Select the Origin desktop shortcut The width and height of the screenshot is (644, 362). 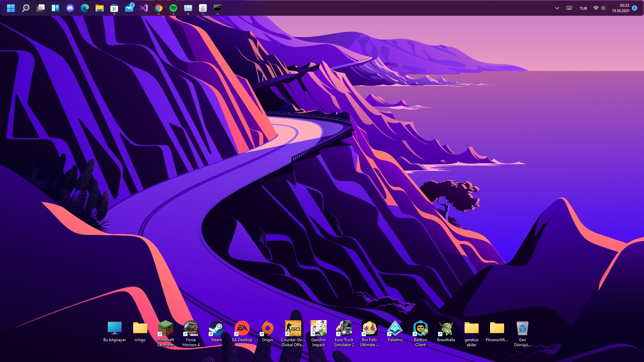pyautogui.click(x=267, y=331)
